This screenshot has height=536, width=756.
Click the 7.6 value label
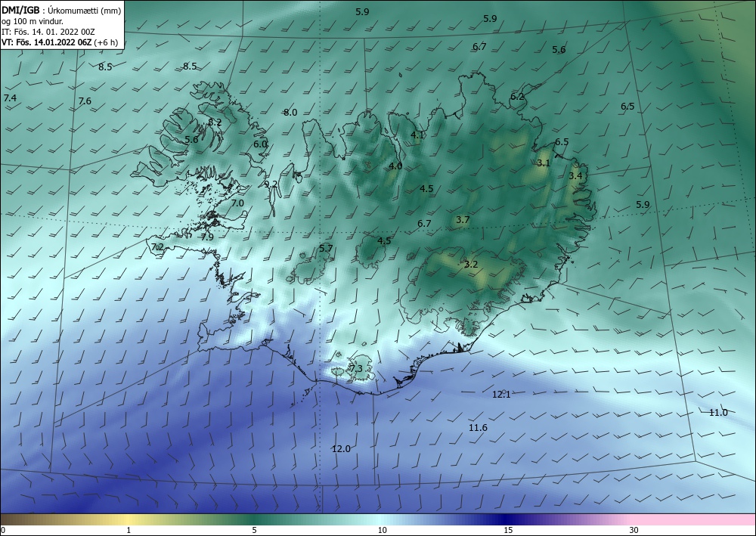85,101
